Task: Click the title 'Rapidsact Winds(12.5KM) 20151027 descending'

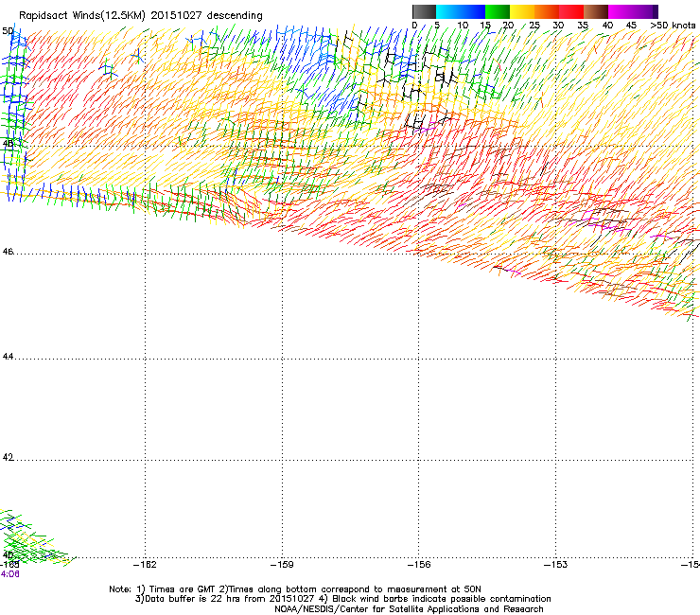Action: tap(141, 16)
